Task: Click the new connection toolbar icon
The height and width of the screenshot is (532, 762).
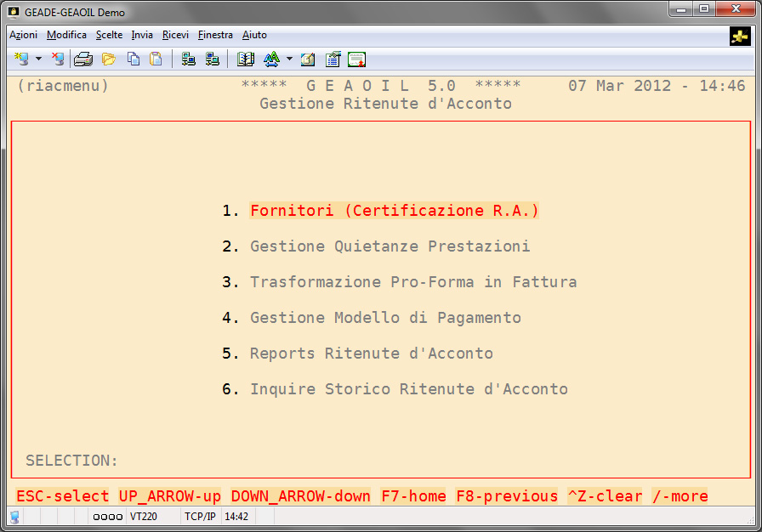Action: (21, 59)
